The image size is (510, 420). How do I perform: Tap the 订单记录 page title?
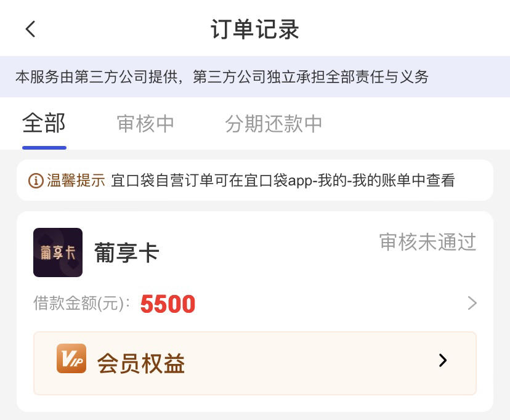[x=255, y=30]
